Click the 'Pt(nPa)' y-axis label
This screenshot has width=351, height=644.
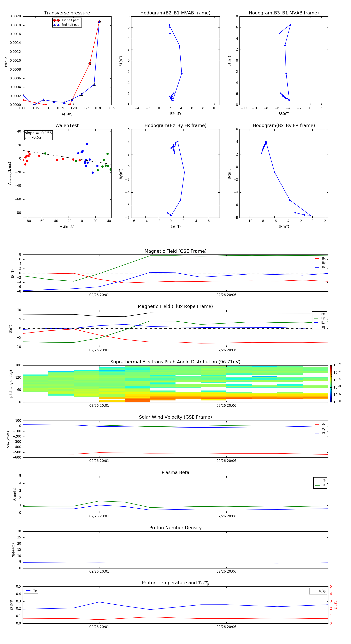click(6, 61)
